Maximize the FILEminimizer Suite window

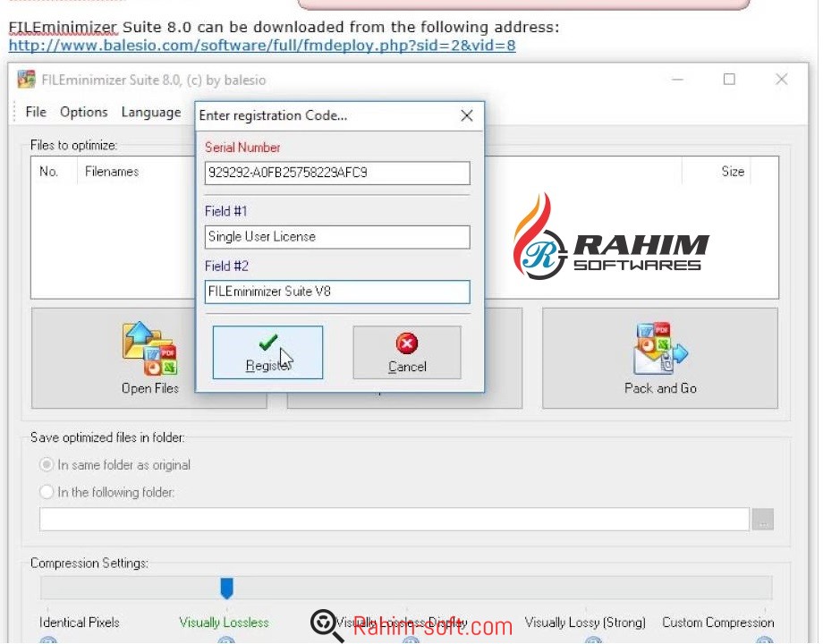point(729,80)
